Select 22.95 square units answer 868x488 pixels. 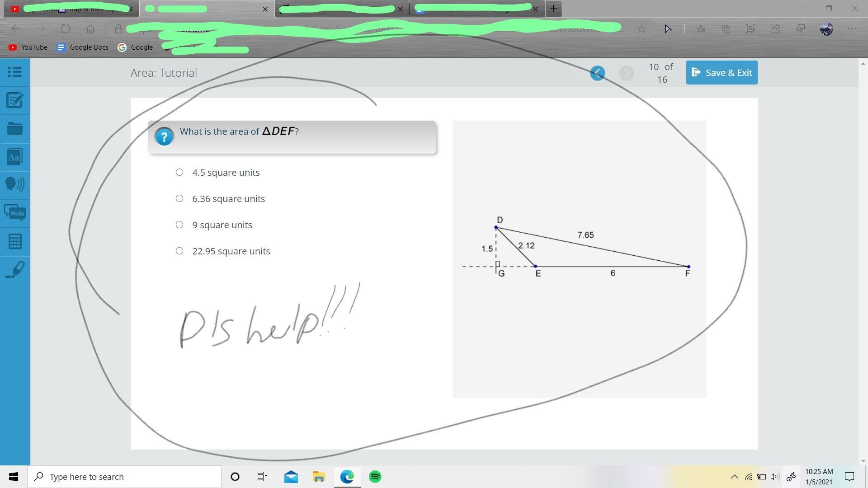click(x=179, y=251)
